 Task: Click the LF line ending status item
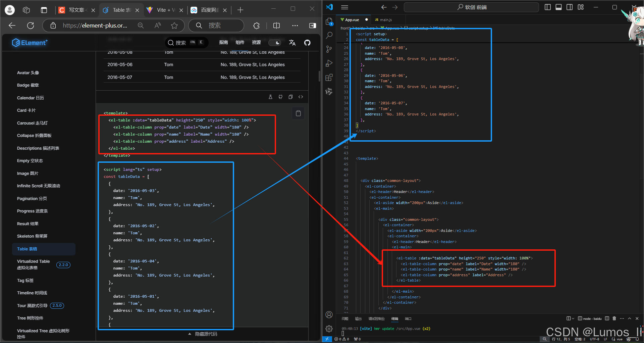[605, 339]
